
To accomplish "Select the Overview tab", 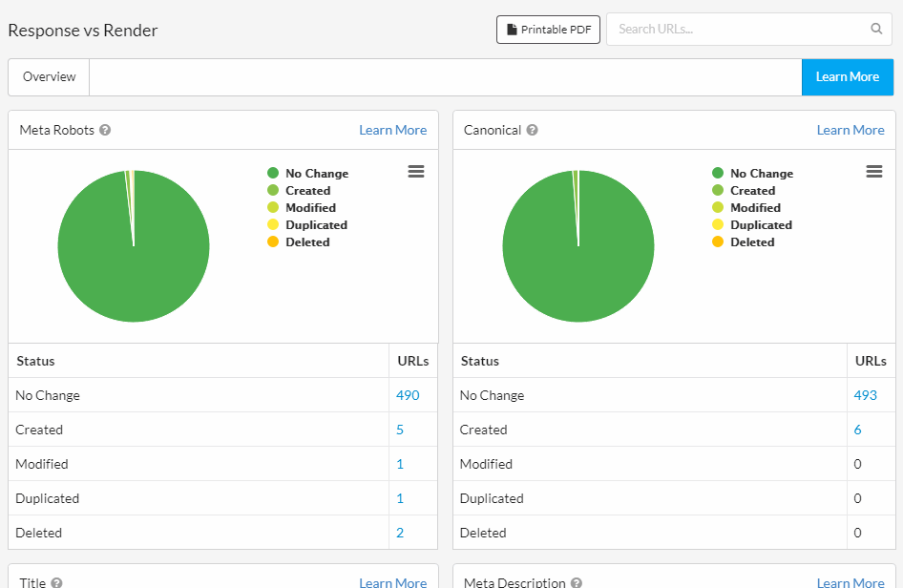I will (49, 77).
